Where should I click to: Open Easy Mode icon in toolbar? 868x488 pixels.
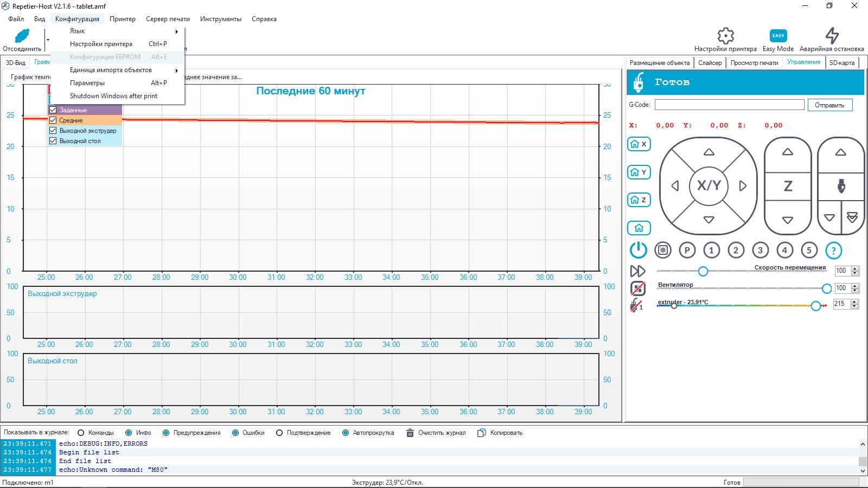[778, 36]
